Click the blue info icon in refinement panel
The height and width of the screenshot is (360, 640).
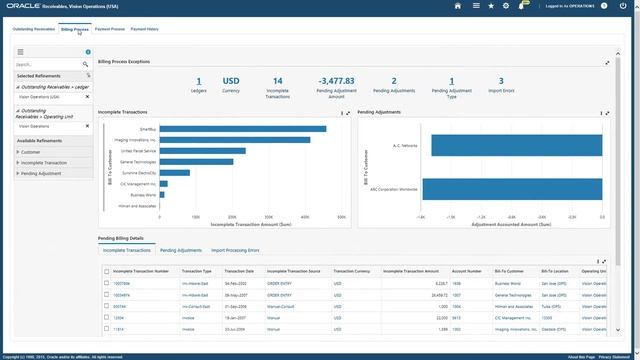pyautogui.click(x=88, y=52)
